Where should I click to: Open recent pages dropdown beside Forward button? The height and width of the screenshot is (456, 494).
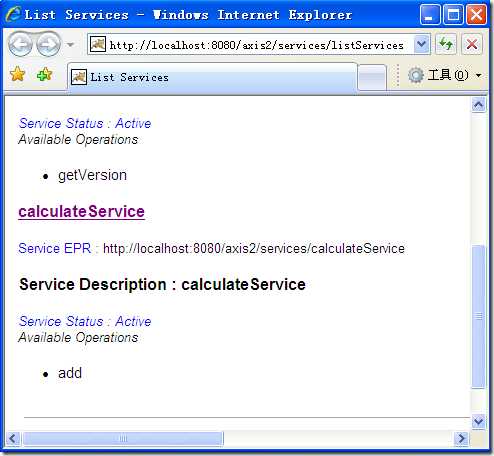click(x=70, y=44)
